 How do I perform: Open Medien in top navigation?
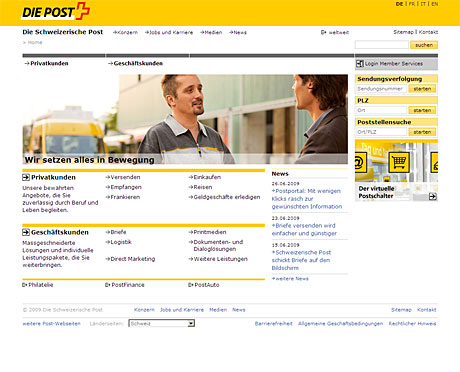click(x=211, y=32)
